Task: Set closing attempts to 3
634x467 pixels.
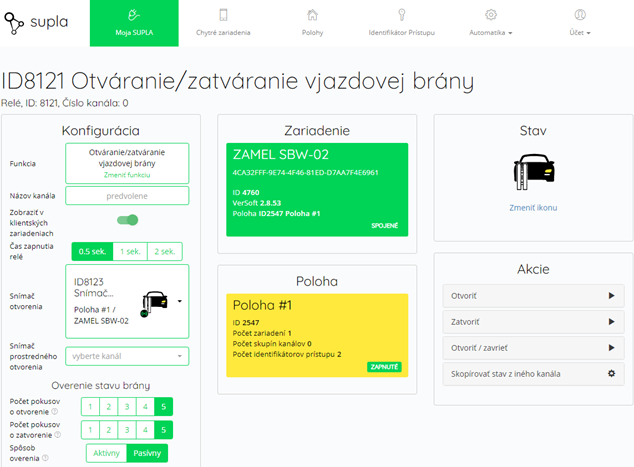Action: (127, 430)
